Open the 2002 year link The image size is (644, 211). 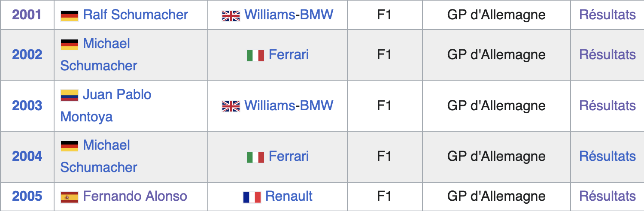[x=27, y=55]
